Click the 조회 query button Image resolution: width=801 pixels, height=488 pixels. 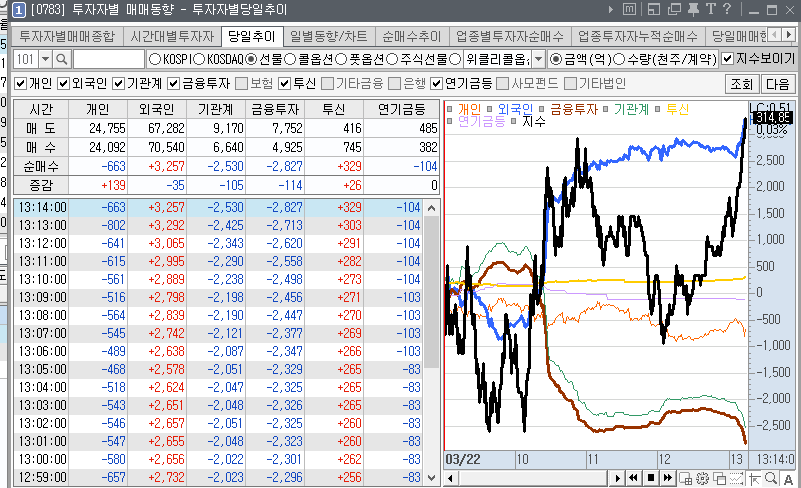(x=741, y=83)
